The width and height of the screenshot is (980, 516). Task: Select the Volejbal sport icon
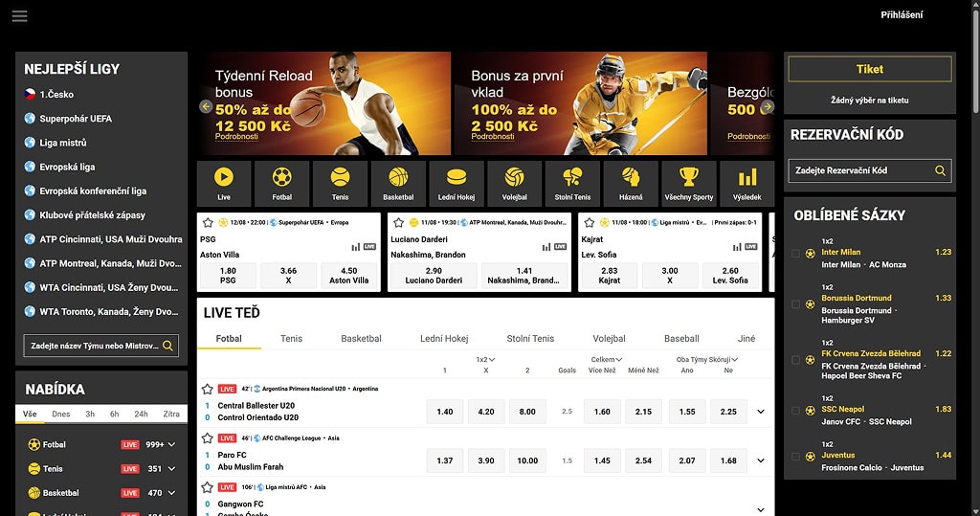click(x=514, y=183)
